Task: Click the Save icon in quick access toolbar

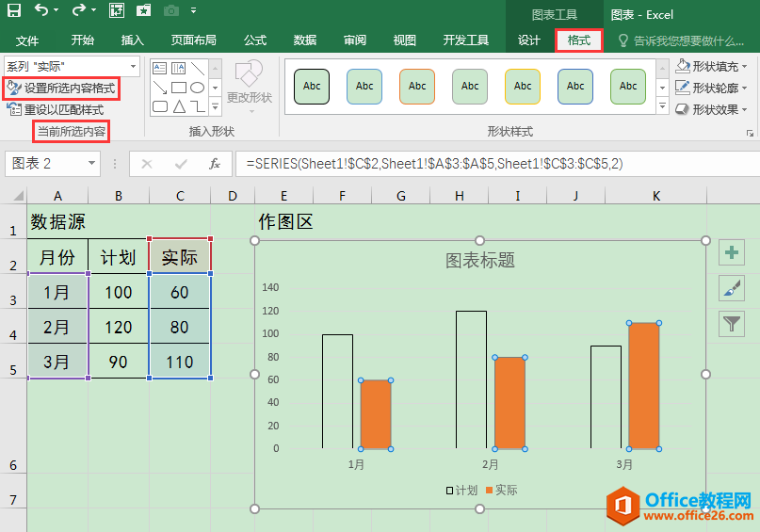Action: coord(14,10)
